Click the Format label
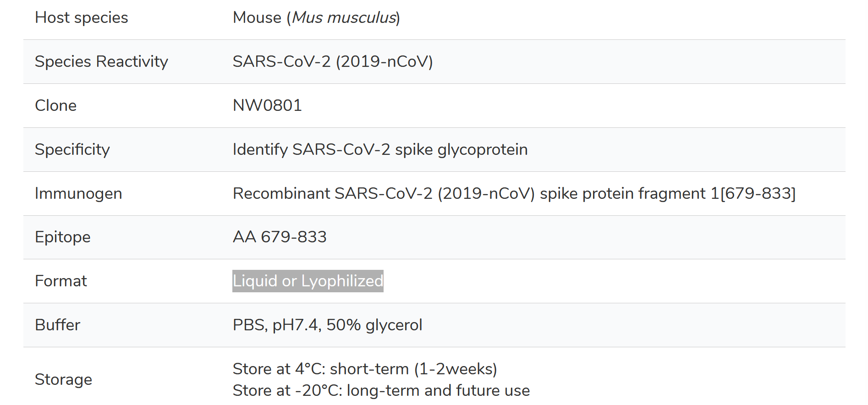The width and height of the screenshot is (868, 405). (61, 281)
